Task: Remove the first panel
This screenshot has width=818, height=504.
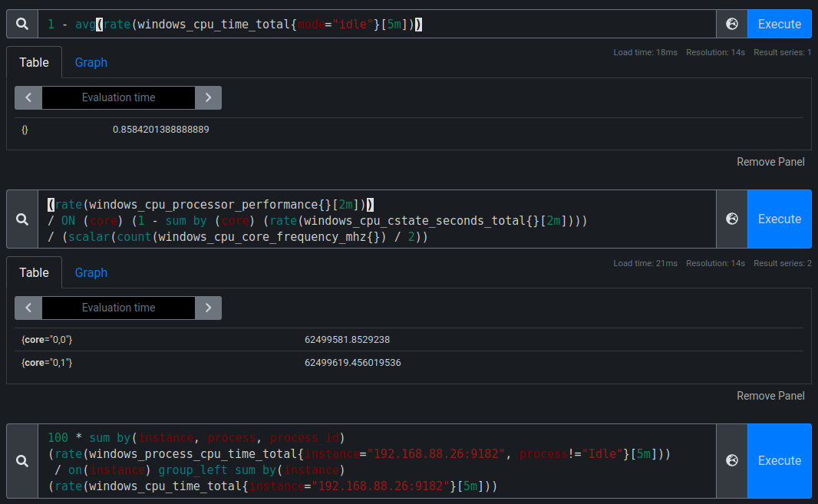Action: click(x=770, y=161)
